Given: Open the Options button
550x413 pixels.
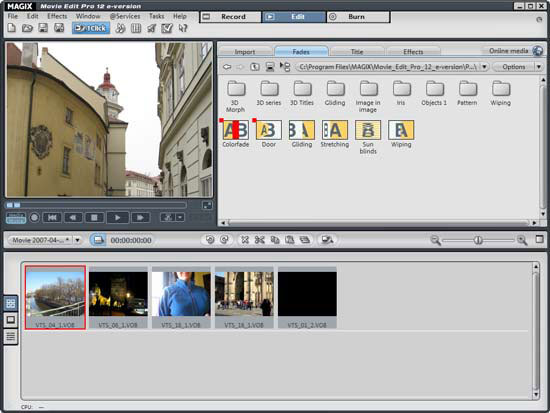Looking at the screenshot, I should pyautogui.click(x=514, y=67).
